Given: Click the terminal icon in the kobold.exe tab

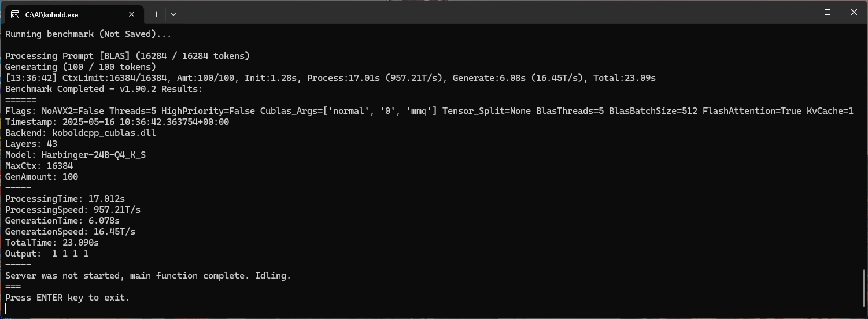Looking at the screenshot, I should point(15,14).
